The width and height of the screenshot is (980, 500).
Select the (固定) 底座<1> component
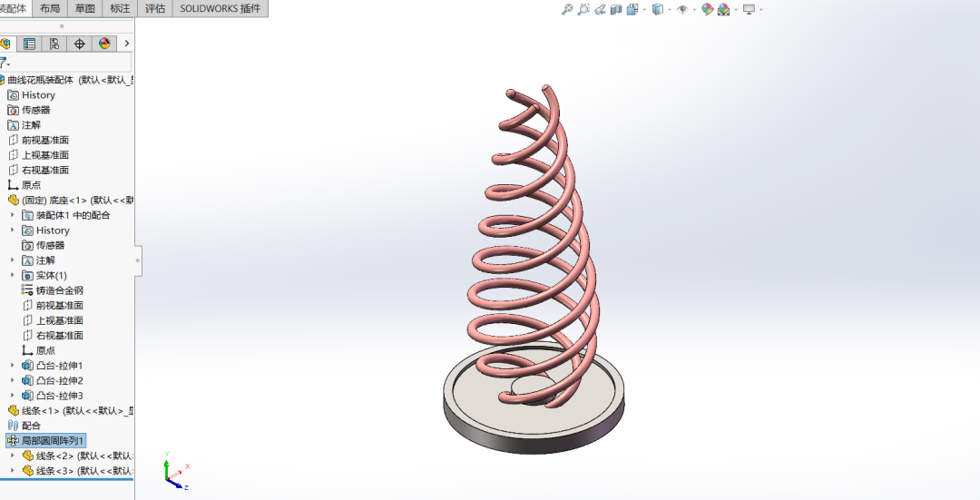70,200
